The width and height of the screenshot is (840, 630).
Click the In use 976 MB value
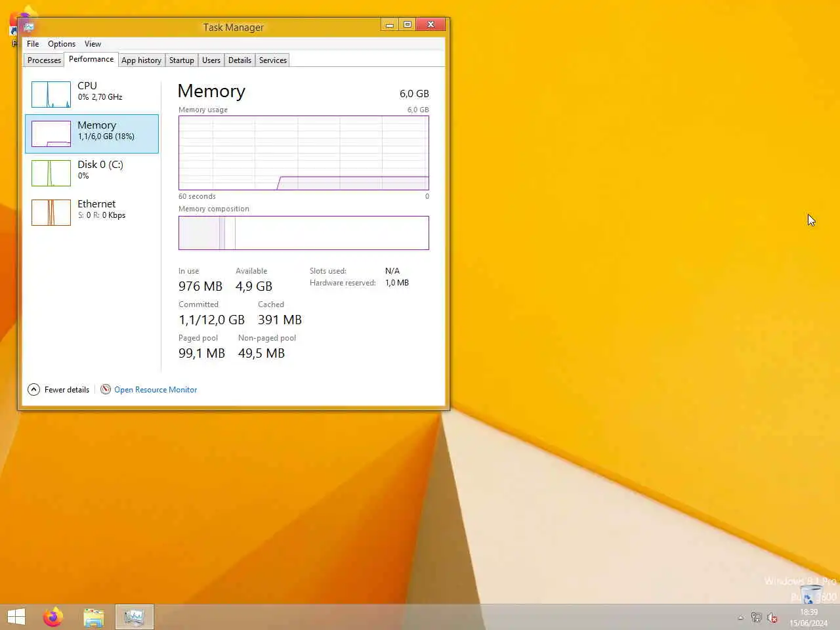(x=200, y=286)
